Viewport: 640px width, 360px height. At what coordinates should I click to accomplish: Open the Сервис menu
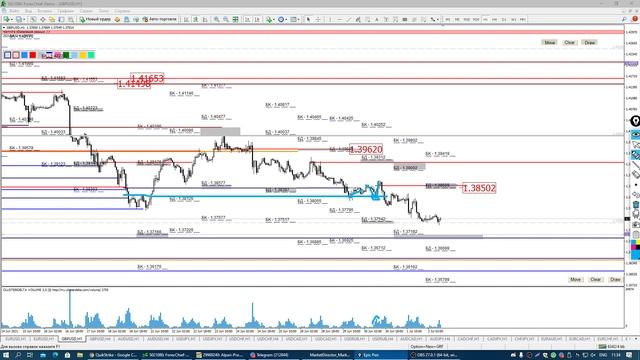(86, 11)
